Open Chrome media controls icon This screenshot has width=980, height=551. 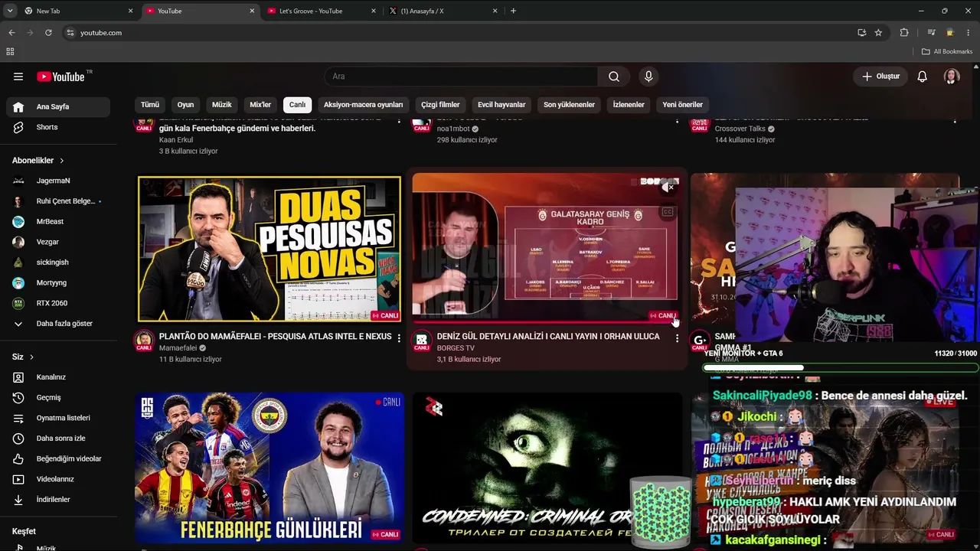coord(931,33)
